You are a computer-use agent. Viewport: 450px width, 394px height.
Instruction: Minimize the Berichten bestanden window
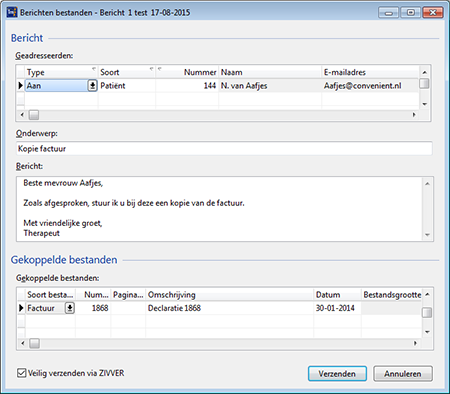[389, 13]
